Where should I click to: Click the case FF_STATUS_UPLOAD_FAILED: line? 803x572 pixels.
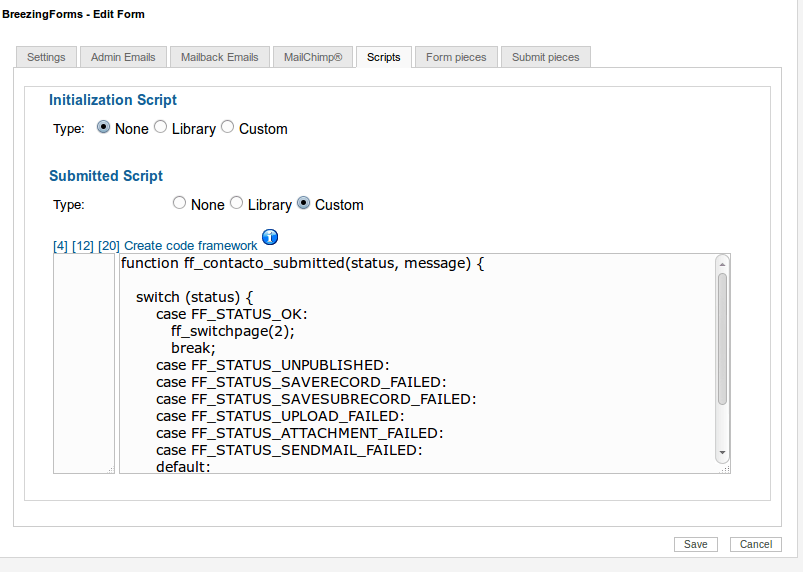pos(280,416)
